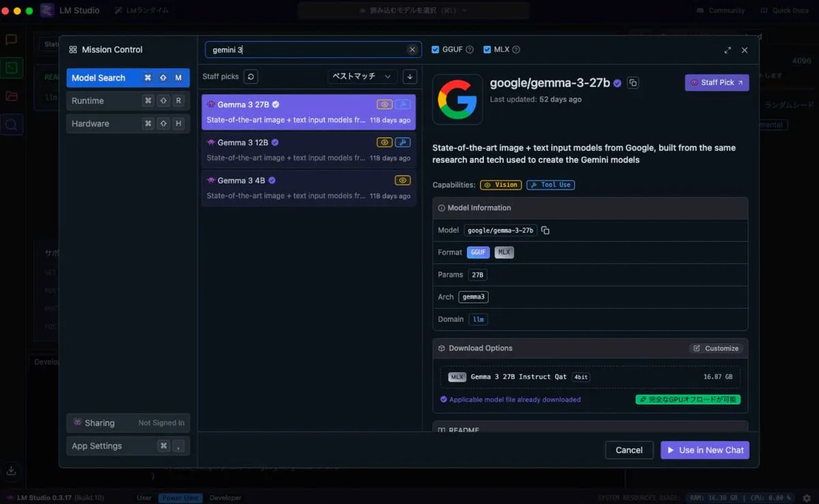Open the model loader dropdown at top
This screenshot has height=504, width=819.
pyautogui.click(x=413, y=10)
